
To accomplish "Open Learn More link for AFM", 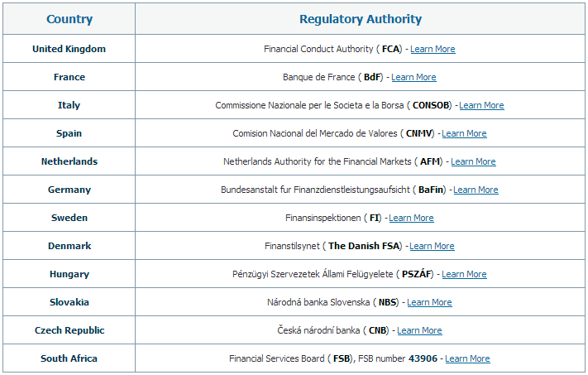I will click(x=473, y=161).
